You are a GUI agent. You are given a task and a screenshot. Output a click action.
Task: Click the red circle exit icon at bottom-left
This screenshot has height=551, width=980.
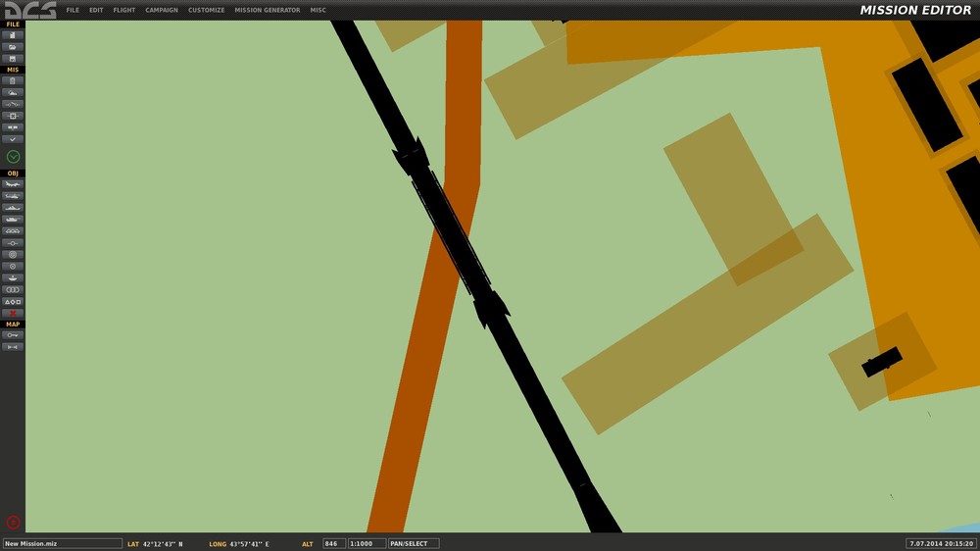click(13, 523)
